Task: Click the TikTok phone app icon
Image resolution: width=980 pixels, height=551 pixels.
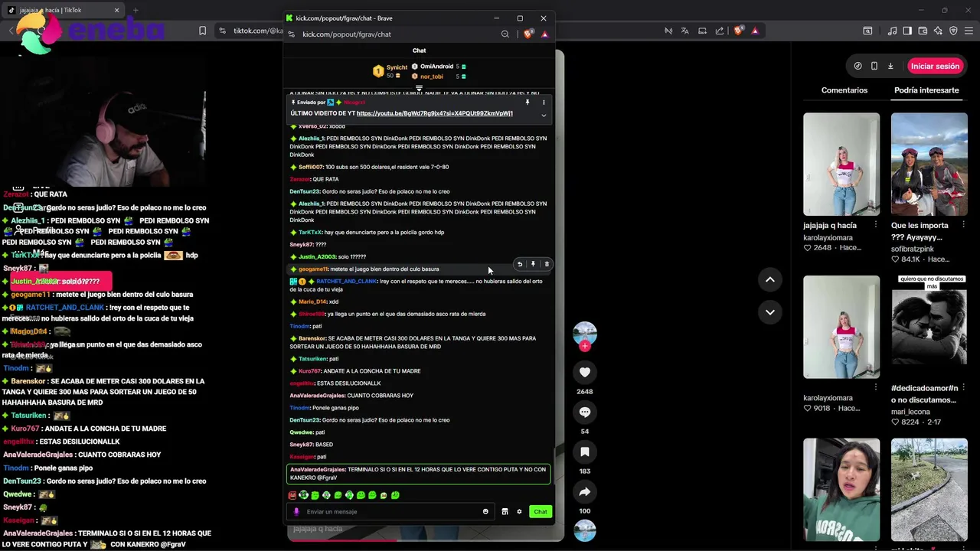Action: tap(874, 66)
